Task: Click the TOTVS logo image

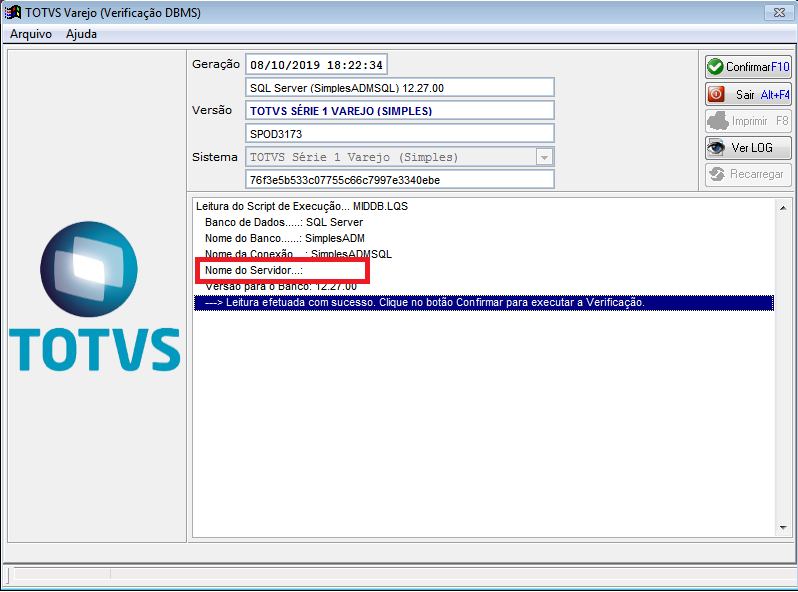Action: click(x=95, y=296)
